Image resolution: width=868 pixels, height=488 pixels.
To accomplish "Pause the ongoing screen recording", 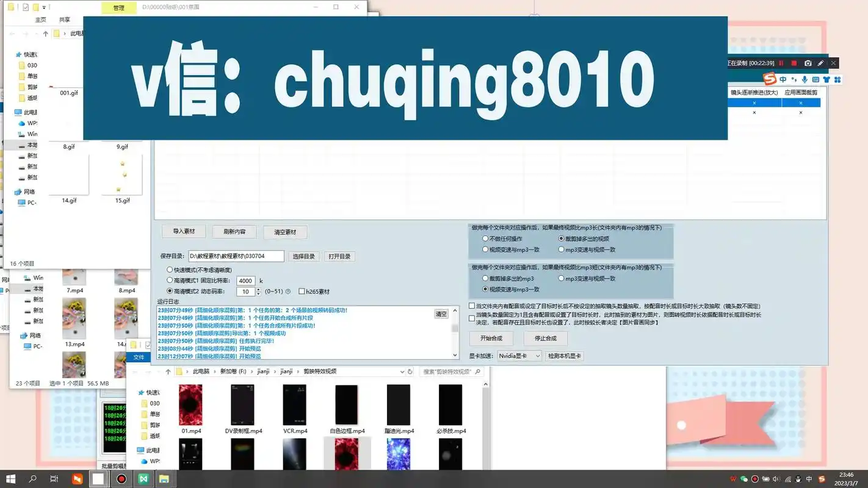I will (x=781, y=63).
